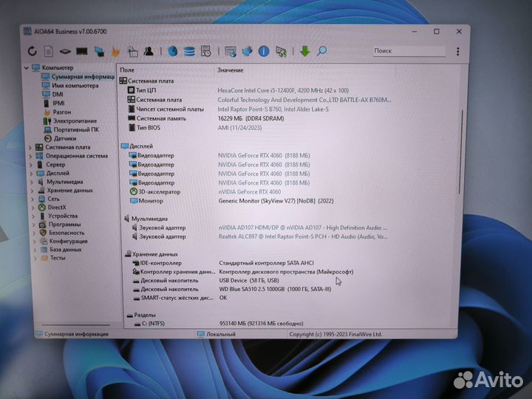
Task: Click the memory module toolbar icon
Action: (82, 52)
